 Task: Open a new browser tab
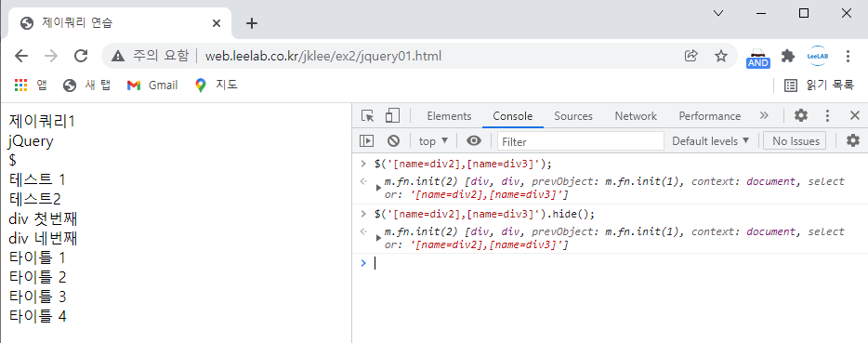pos(252,23)
